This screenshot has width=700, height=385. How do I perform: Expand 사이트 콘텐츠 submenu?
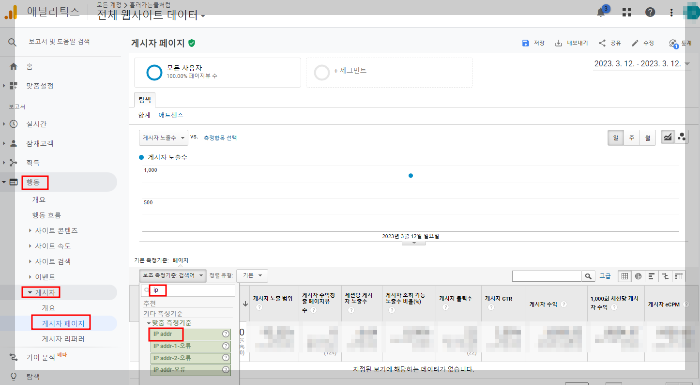(x=56, y=230)
